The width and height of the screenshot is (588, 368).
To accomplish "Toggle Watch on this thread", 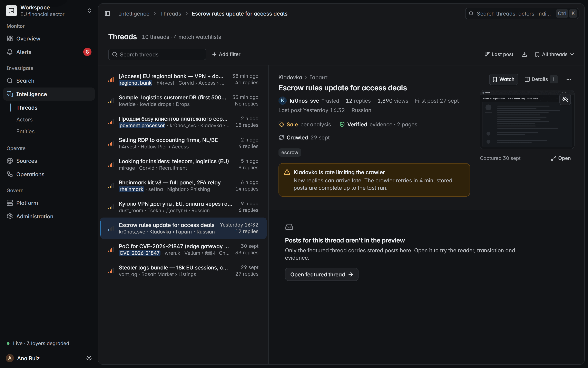I will click(503, 79).
